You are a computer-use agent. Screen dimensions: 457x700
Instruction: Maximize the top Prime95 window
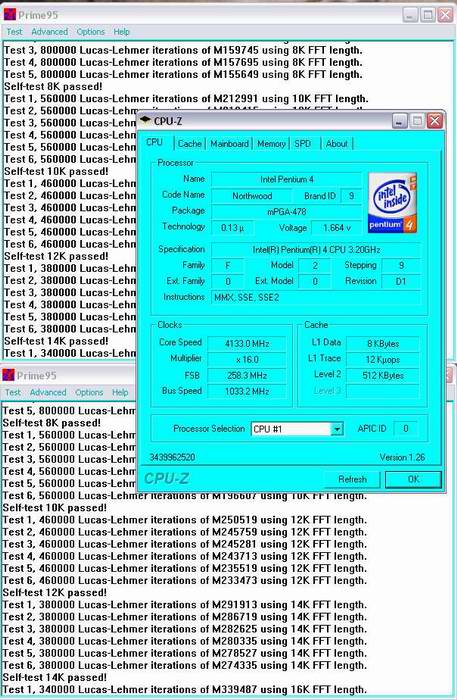(x=428, y=15)
